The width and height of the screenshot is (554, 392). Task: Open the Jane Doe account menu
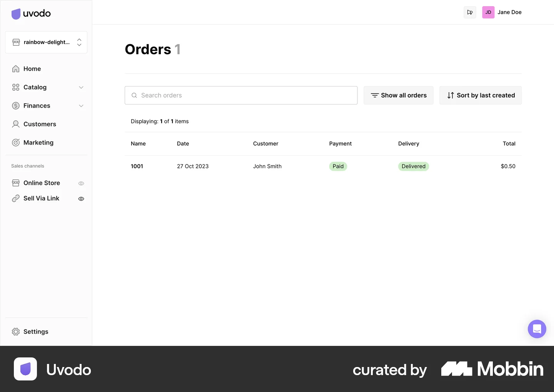[x=509, y=12]
